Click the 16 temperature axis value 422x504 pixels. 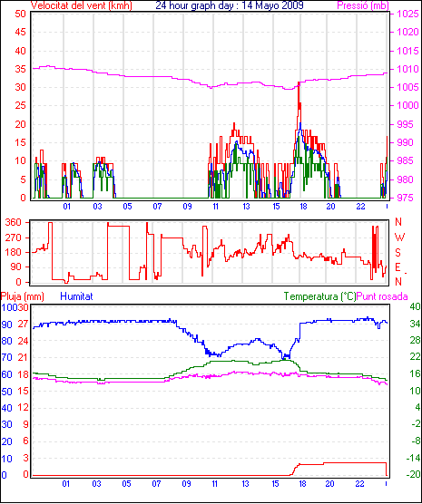[416, 373]
